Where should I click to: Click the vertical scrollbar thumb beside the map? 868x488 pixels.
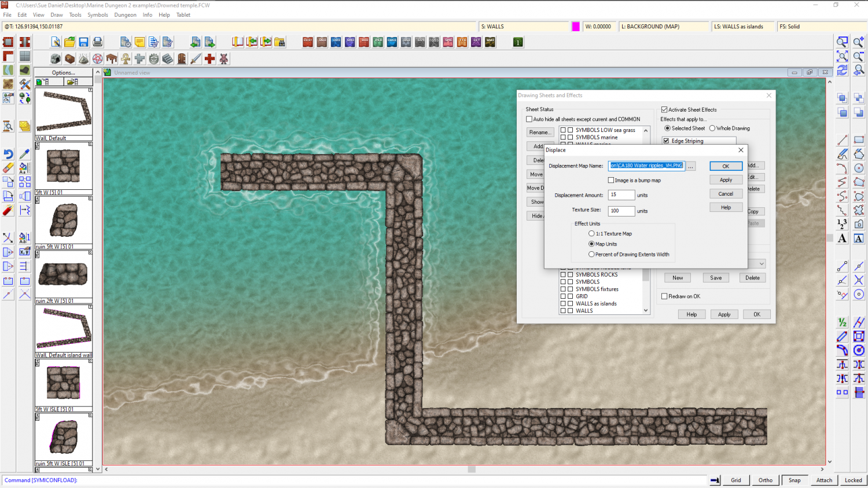830,238
